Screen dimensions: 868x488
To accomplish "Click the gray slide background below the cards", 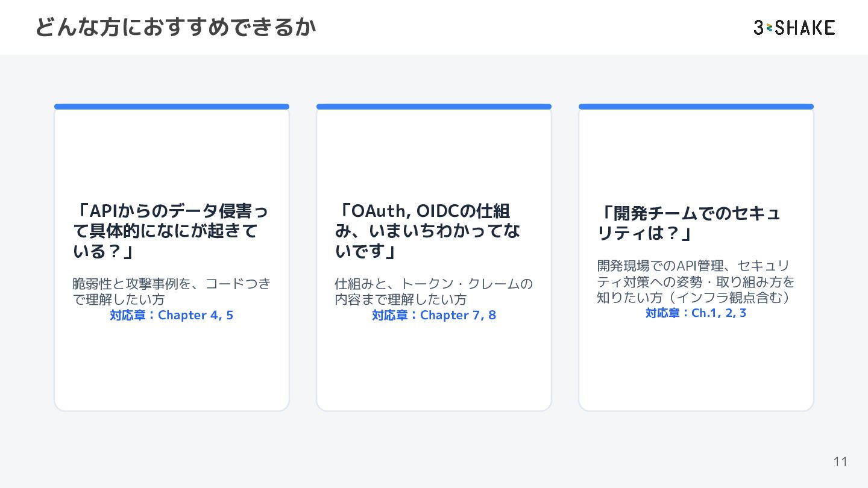I will (434, 446).
